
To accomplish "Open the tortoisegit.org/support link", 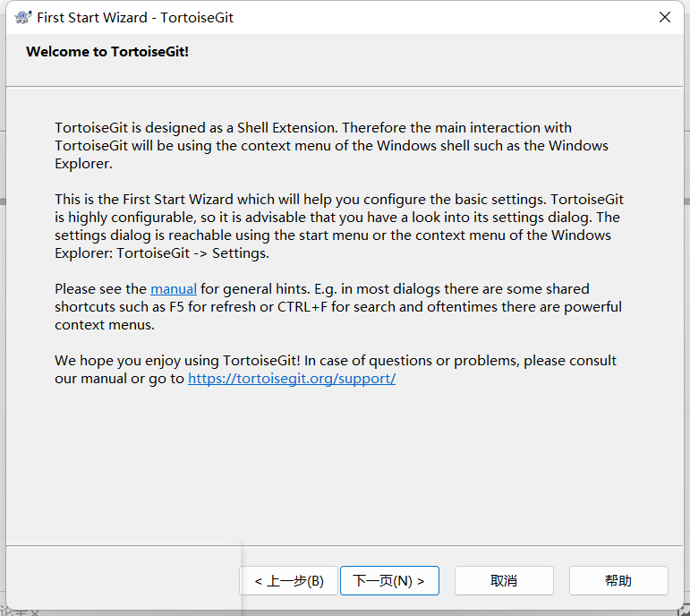I will [x=292, y=378].
